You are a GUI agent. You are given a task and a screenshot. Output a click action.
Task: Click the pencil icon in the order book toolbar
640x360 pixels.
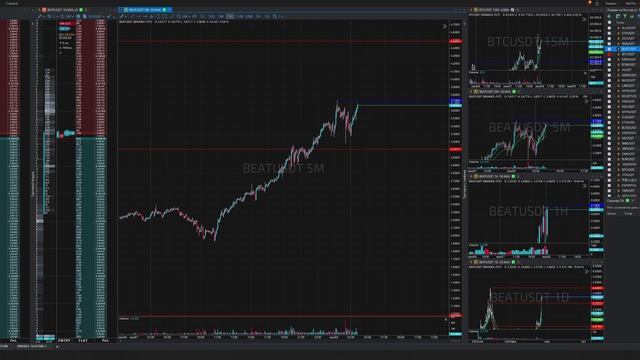pyautogui.click(x=40, y=16)
